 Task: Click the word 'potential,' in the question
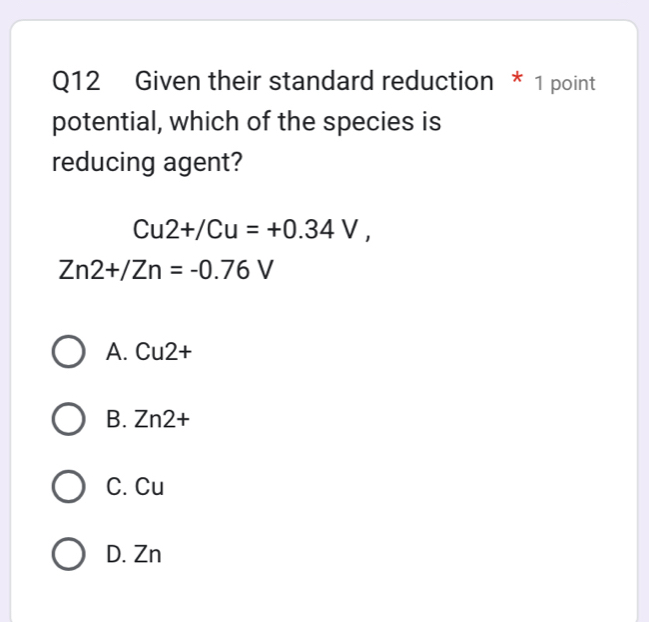point(110,122)
